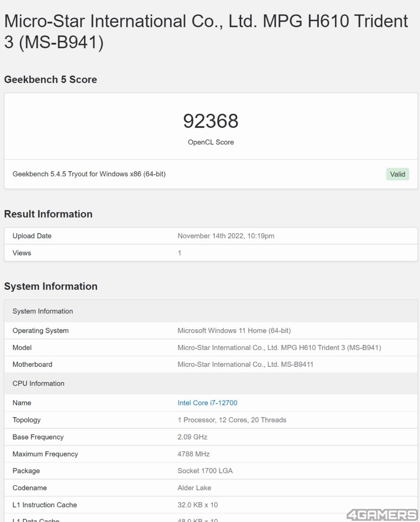Click the page title Micro-Star International heading
Screen dimensions: 420x522
pos(206,32)
